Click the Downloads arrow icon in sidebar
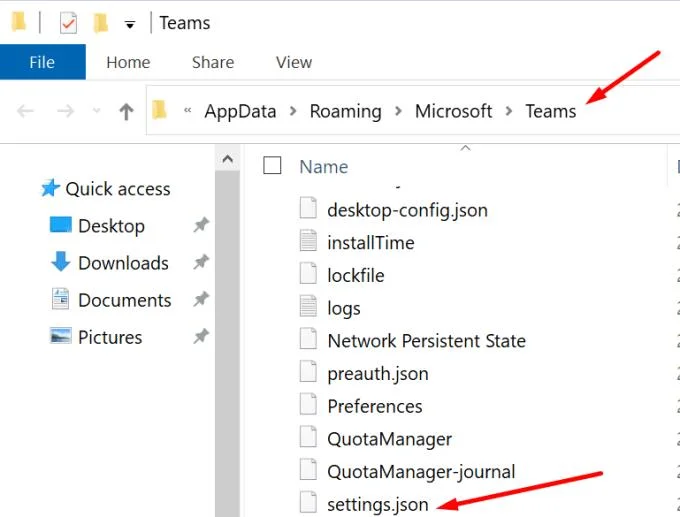Image resolution: width=680 pixels, height=517 pixels. [61, 262]
